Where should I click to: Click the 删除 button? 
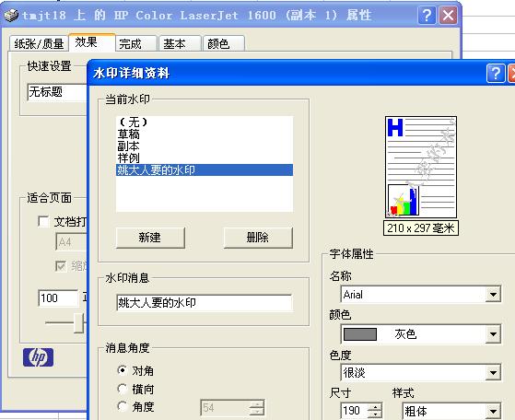pyautogui.click(x=258, y=238)
